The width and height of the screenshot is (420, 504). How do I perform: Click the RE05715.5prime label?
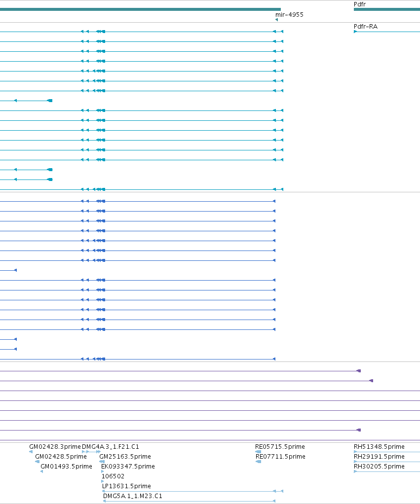(x=280, y=446)
